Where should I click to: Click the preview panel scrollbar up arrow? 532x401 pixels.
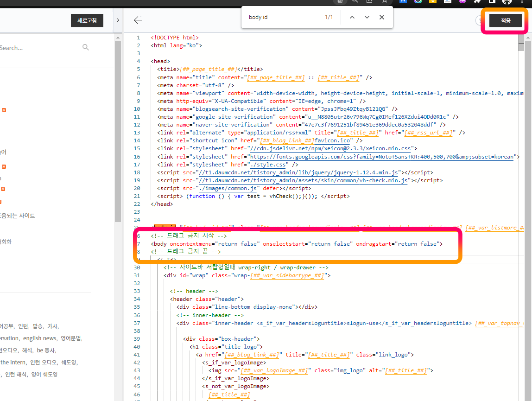118,38
